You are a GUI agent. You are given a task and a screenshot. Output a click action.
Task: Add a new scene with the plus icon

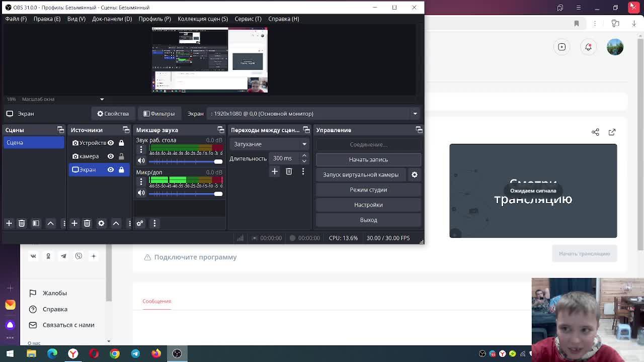click(9, 223)
